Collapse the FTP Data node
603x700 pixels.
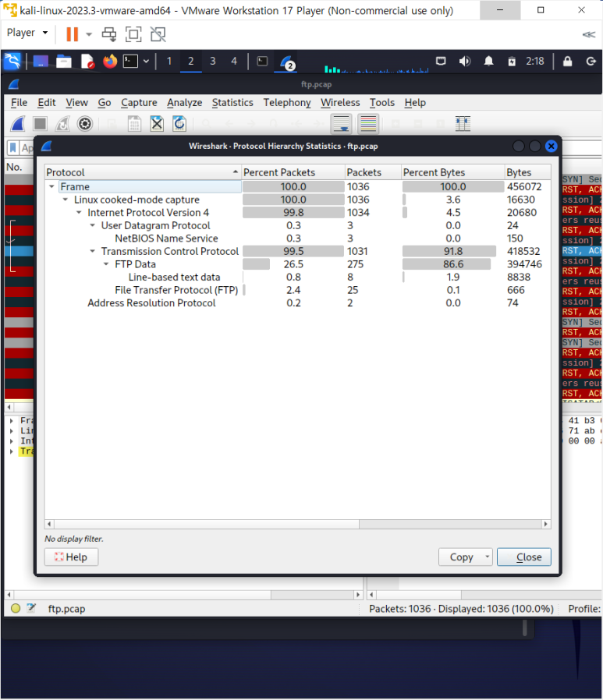106,264
